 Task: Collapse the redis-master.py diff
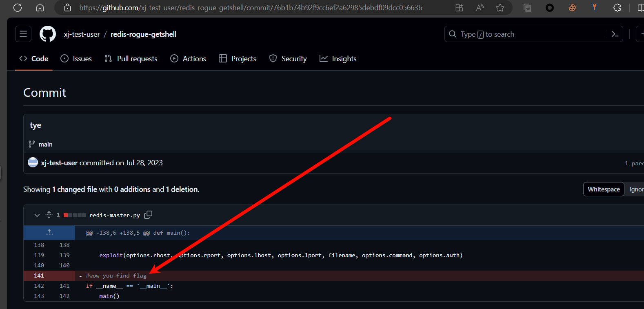(37, 215)
